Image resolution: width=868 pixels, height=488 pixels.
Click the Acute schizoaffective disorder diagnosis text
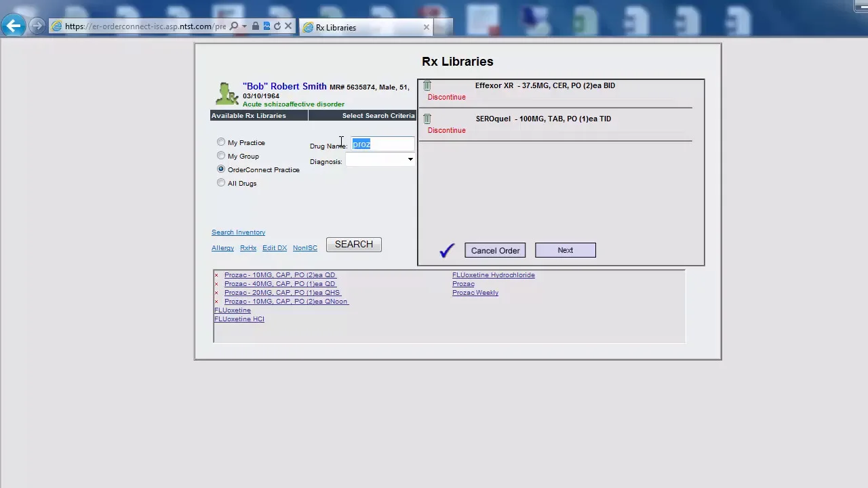(x=294, y=104)
